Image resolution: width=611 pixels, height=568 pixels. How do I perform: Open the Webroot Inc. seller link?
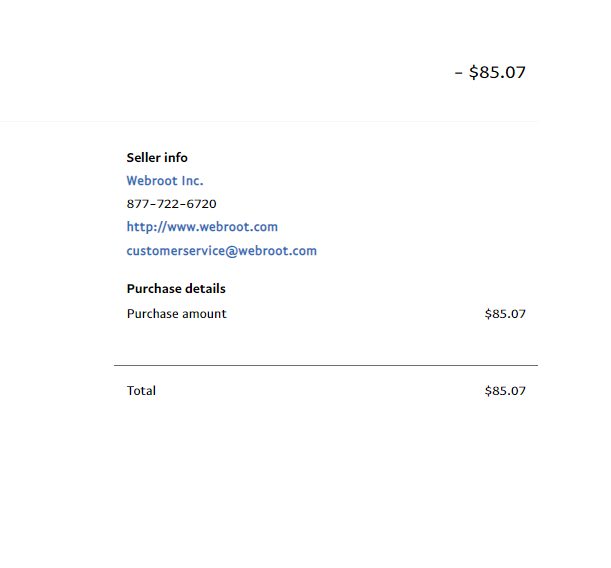(x=165, y=181)
